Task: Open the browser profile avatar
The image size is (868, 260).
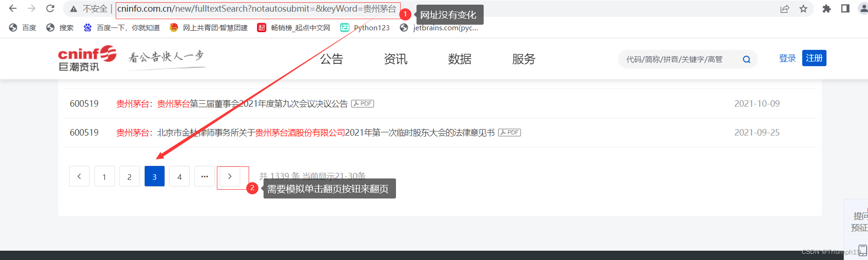Action: tap(863, 8)
